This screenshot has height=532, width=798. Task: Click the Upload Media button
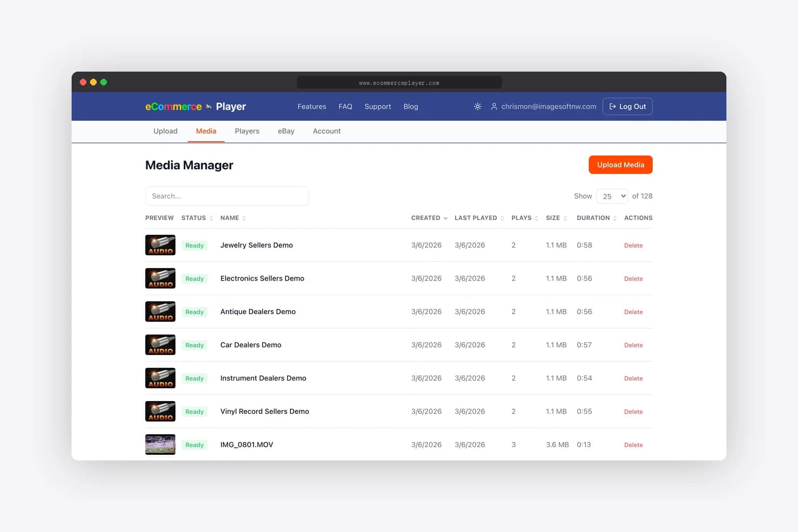pos(620,165)
